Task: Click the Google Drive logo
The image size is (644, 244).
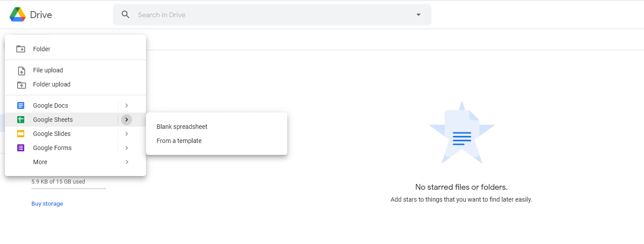Action: pos(18,15)
